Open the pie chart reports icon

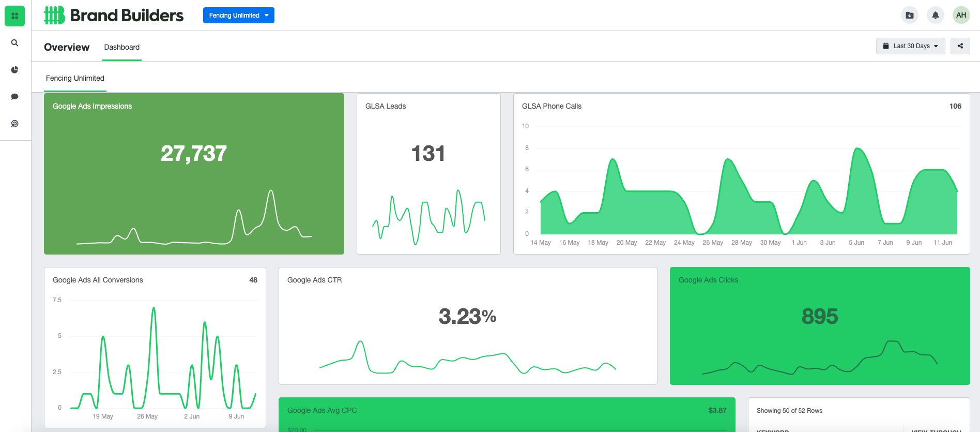click(x=14, y=70)
